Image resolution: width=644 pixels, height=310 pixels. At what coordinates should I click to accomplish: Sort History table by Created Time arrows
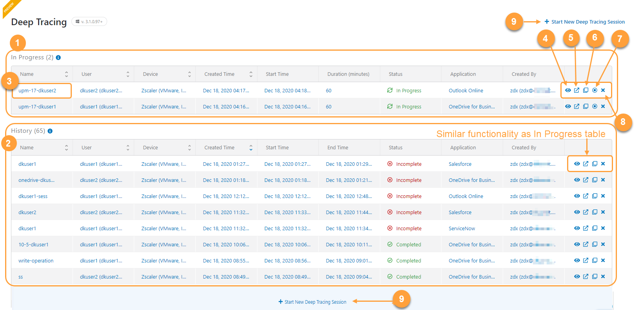(251, 148)
